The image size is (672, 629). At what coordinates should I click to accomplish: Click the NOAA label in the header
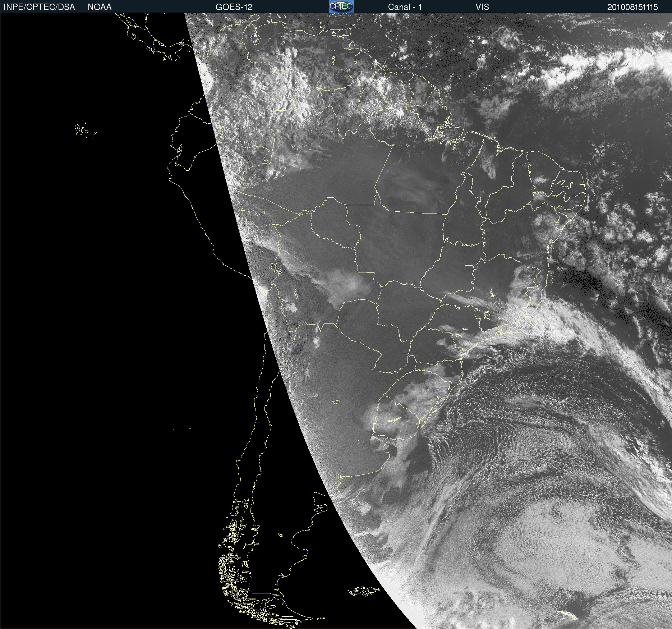(100, 7)
